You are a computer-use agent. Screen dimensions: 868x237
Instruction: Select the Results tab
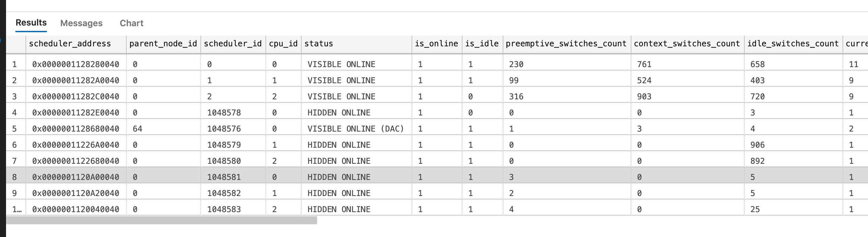click(x=31, y=22)
